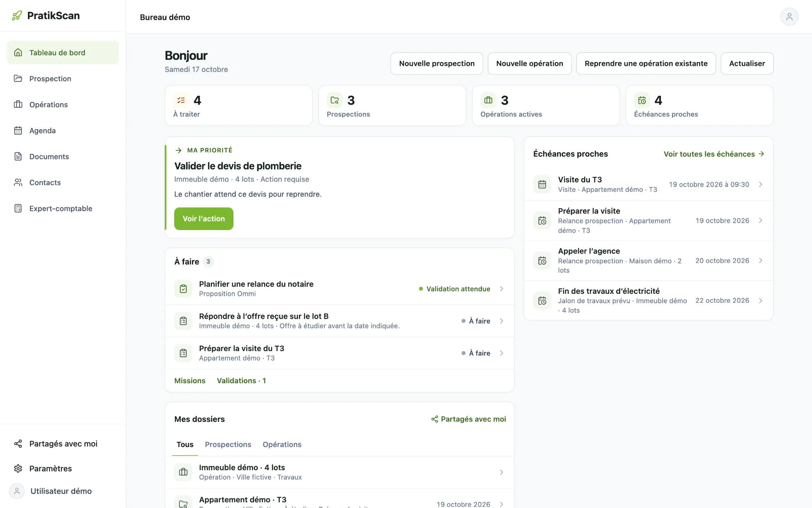Open chevron for Immeuble démo · 4 lots dossier
Viewport: 812px width, 508px height.
tap(501, 472)
